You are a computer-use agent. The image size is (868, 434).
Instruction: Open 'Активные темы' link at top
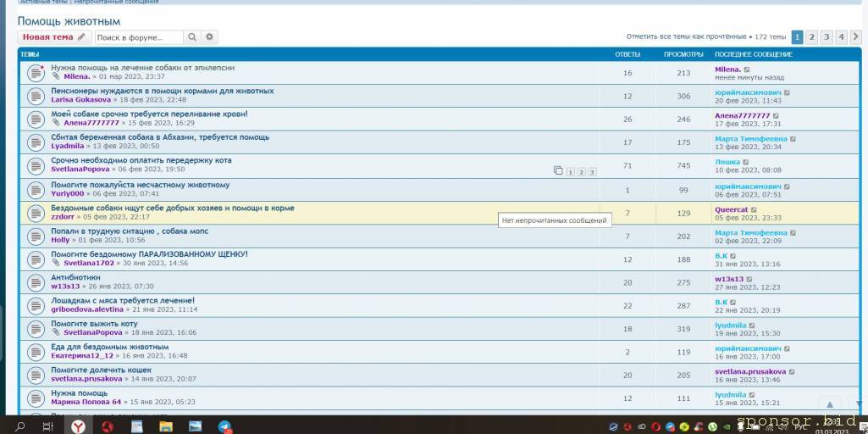[x=43, y=2]
